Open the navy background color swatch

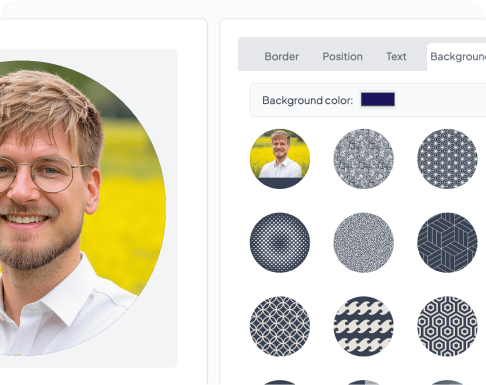point(378,100)
